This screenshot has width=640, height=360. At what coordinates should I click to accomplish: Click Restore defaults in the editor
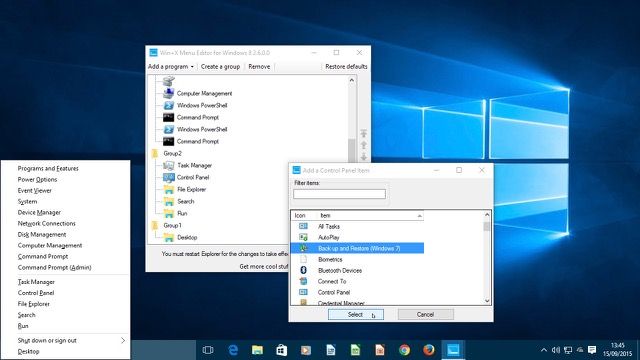(x=346, y=67)
